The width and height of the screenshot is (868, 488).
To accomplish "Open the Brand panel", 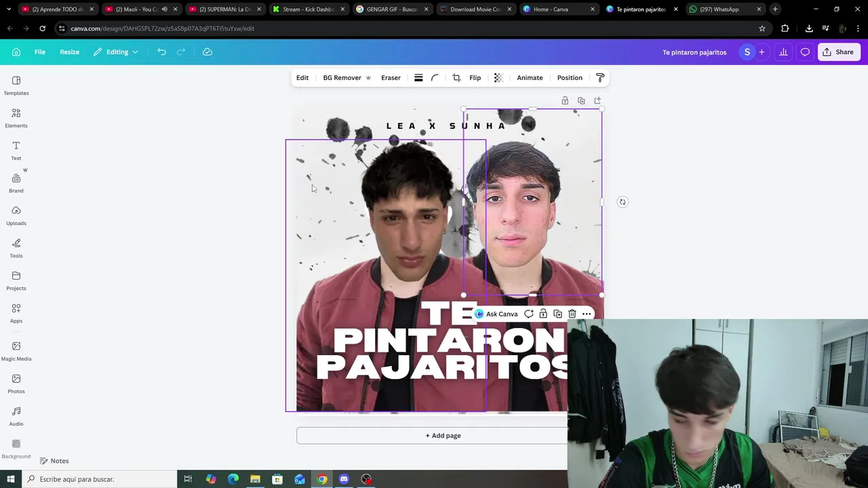I will (16, 183).
